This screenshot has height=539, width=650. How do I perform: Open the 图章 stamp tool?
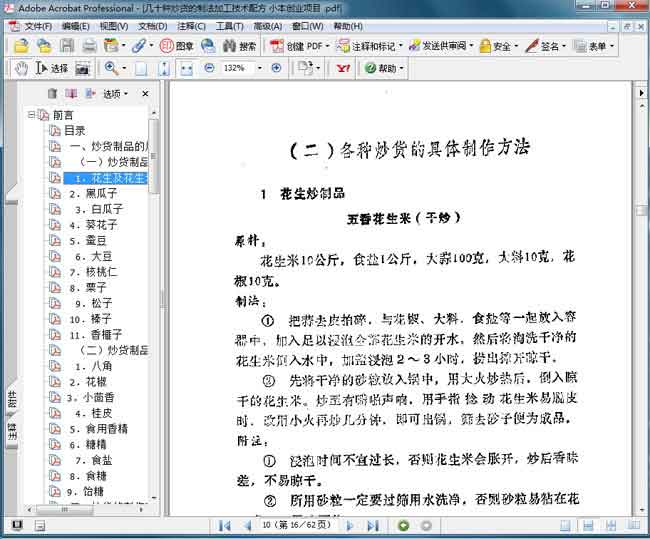[x=177, y=46]
